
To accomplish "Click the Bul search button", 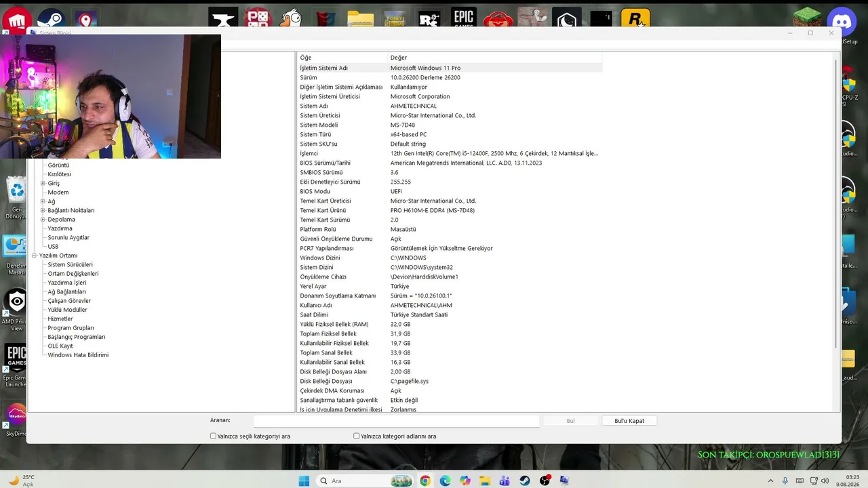I will click(570, 421).
